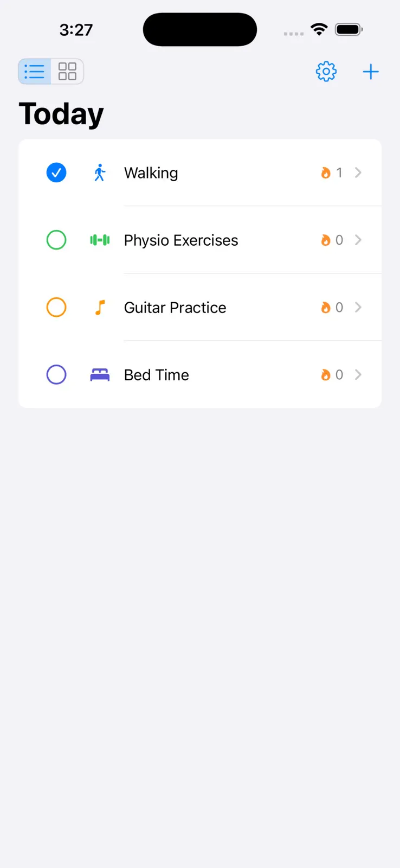
Task: Tap the Wi-Fi status bar indicator
Action: 319,29
